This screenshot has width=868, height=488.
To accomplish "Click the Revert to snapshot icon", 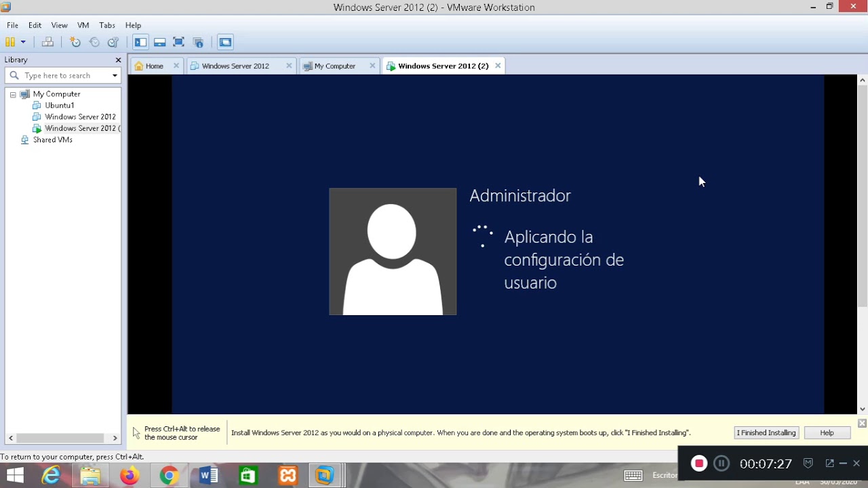I will coord(94,42).
